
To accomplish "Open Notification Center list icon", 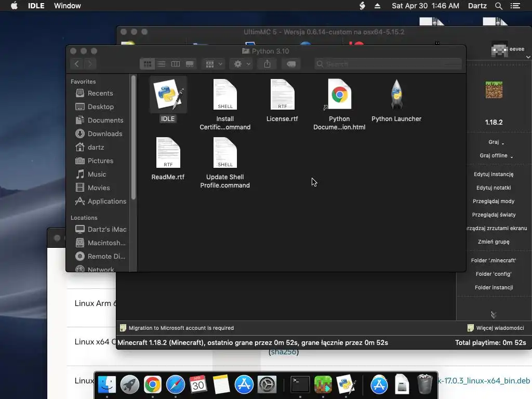I will (x=515, y=6).
